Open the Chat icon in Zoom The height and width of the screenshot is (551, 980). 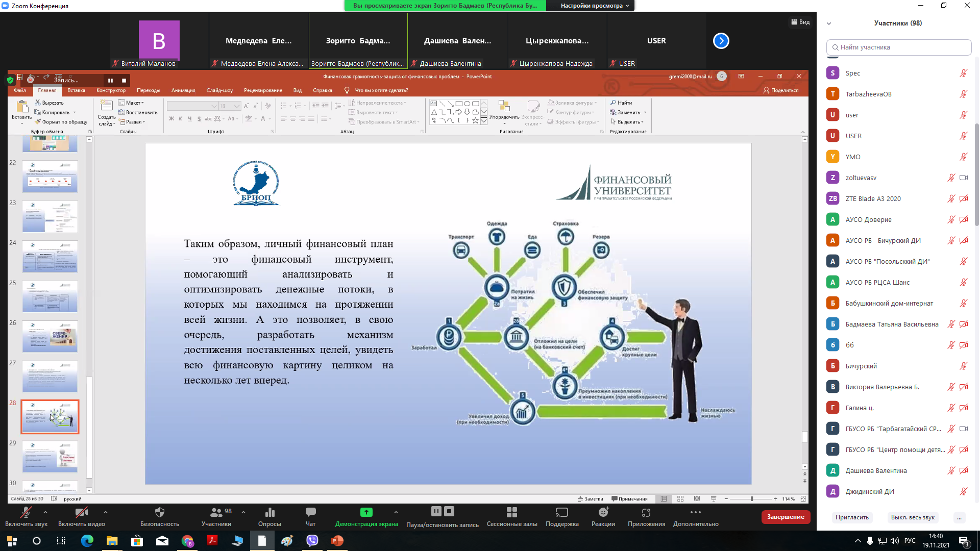tap(310, 512)
